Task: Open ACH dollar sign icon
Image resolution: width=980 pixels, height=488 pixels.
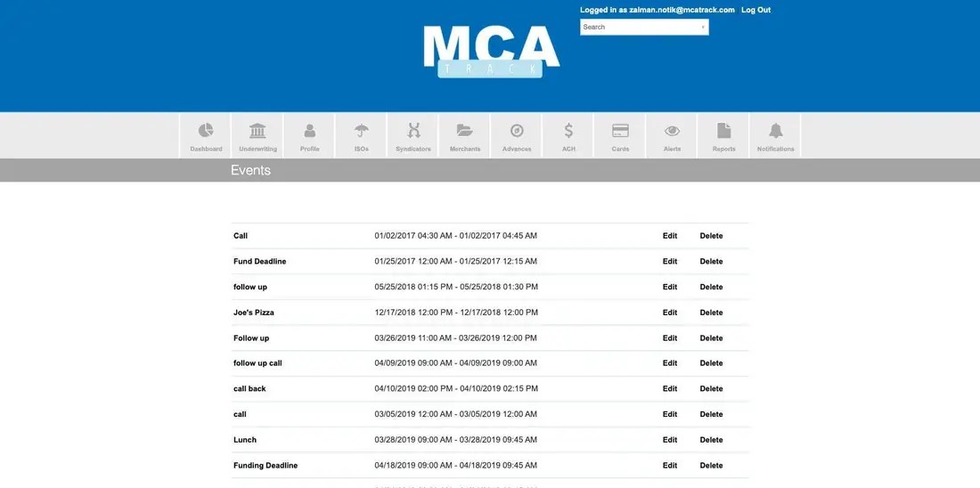Action: pyautogui.click(x=568, y=131)
